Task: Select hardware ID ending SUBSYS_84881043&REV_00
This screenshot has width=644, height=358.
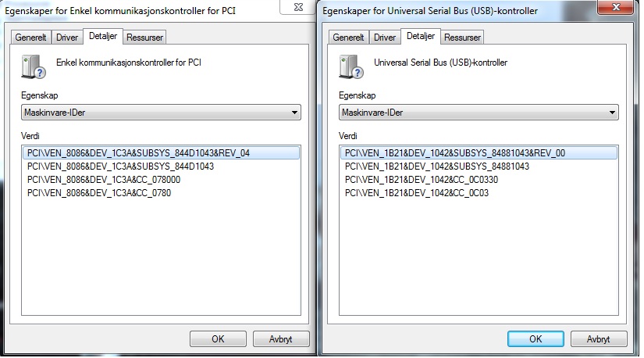Action: 479,153
